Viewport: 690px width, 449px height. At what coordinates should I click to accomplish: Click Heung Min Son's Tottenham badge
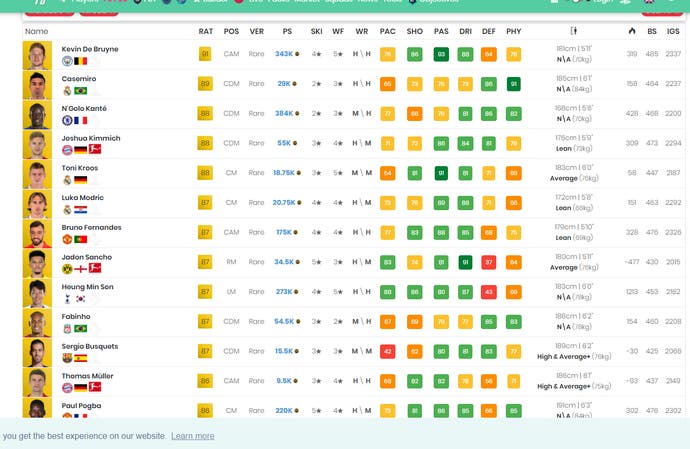point(67,299)
